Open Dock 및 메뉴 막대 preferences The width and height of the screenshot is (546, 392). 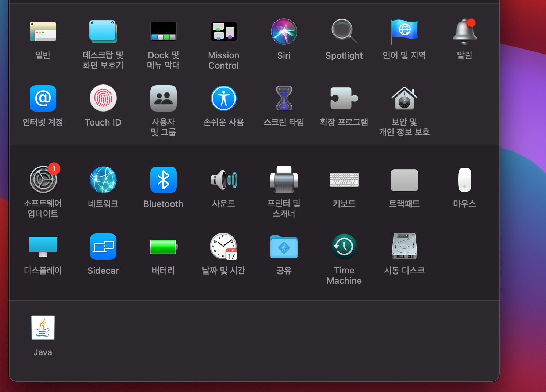coord(164,32)
